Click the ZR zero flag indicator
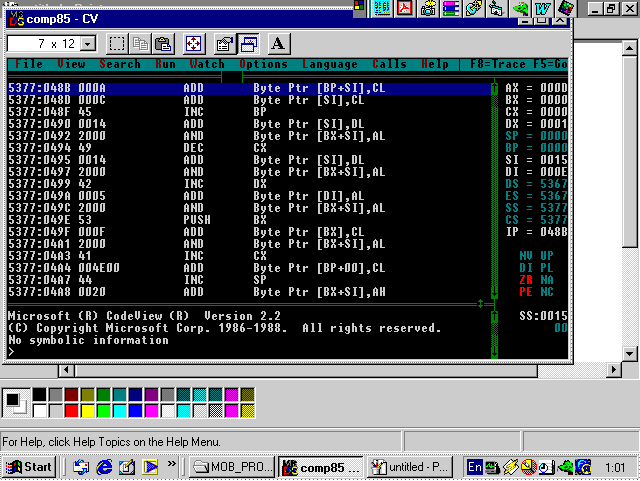 pos(526,280)
